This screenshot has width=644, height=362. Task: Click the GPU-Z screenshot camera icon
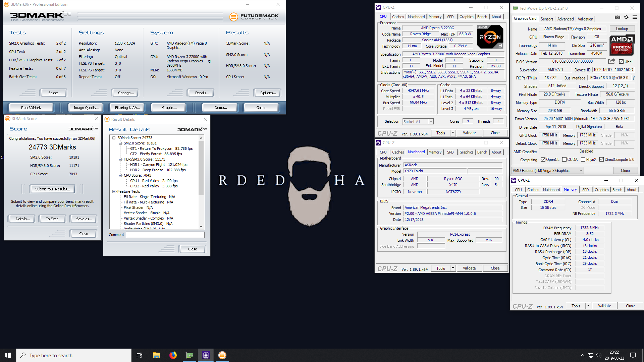click(x=617, y=17)
